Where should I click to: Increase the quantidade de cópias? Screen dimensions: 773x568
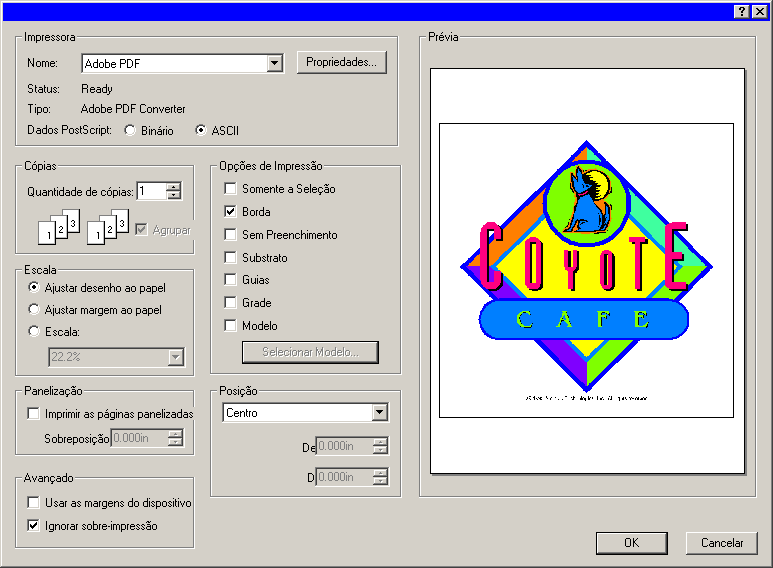(x=174, y=187)
